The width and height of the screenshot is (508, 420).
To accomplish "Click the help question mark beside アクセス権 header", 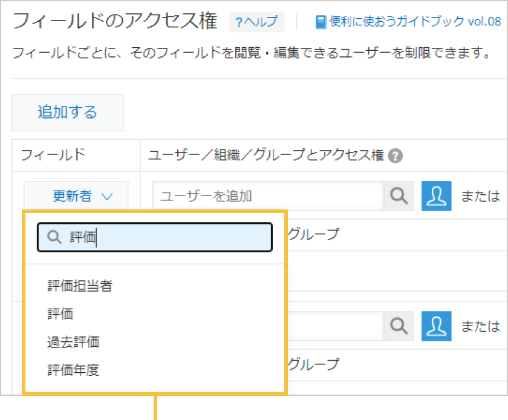I will (396, 156).
